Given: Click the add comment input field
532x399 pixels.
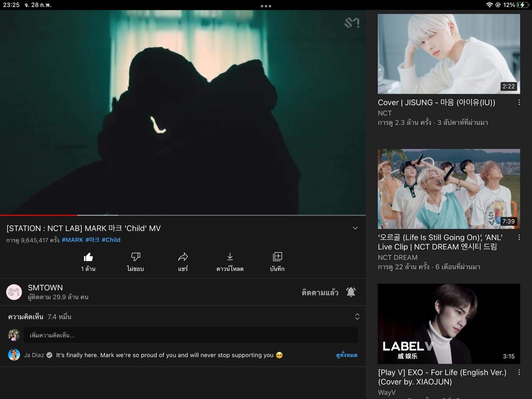Looking at the screenshot, I should [x=191, y=335].
